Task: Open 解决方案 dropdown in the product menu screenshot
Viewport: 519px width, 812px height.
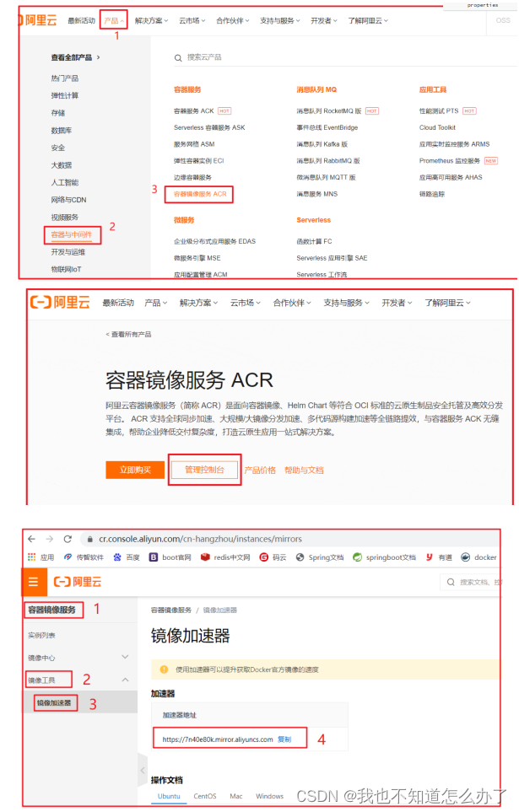Action: 152,21
